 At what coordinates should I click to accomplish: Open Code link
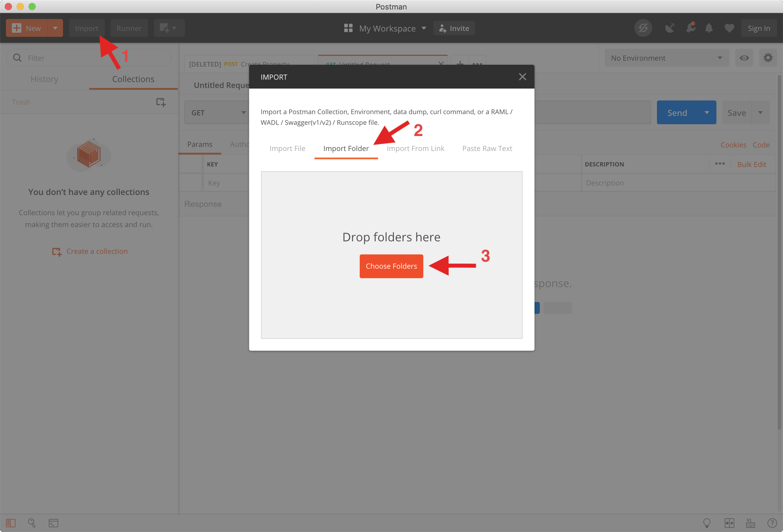click(761, 144)
